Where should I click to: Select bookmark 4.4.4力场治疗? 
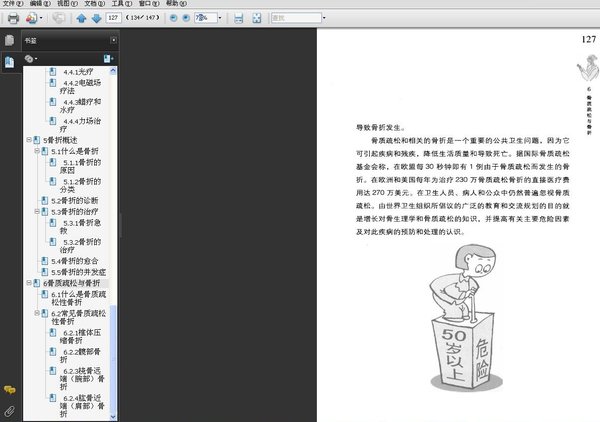[x=80, y=125]
